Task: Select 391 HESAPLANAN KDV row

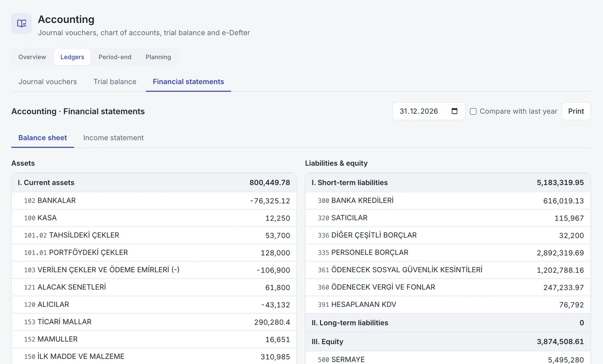Action: (x=448, y=305)
